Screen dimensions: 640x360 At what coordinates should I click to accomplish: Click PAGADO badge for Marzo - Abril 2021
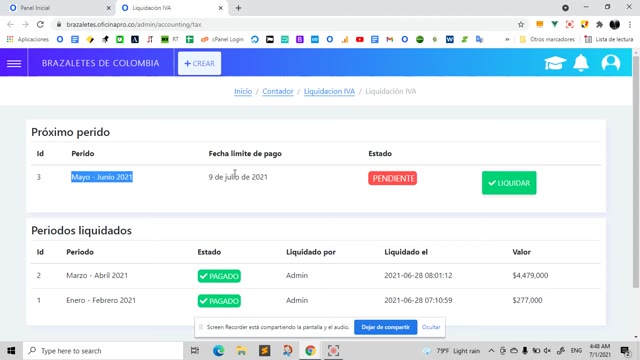pos(219,276)
